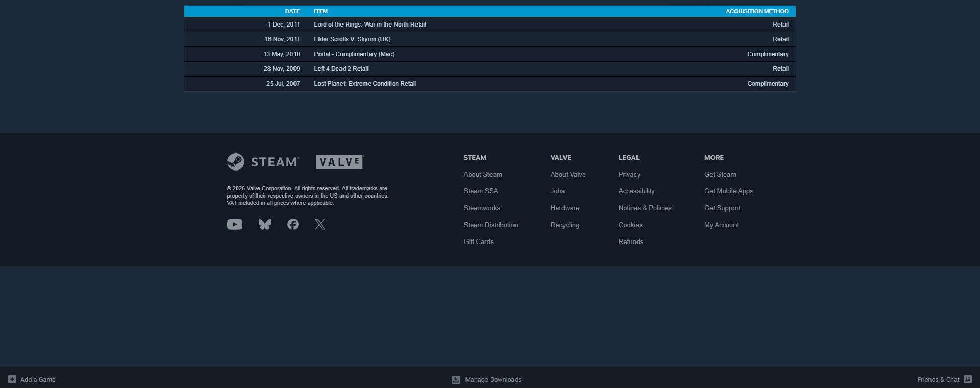Image resolution: width=980 pixels, height=388 pixels.
Task: Open Valve Jobs link
Action: [557, 191]
